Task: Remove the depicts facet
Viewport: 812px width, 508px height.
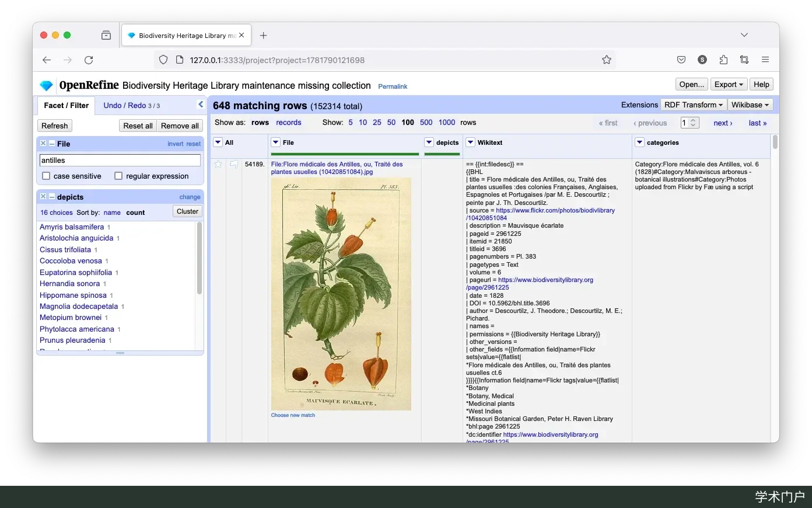Action: click(43, 197)
